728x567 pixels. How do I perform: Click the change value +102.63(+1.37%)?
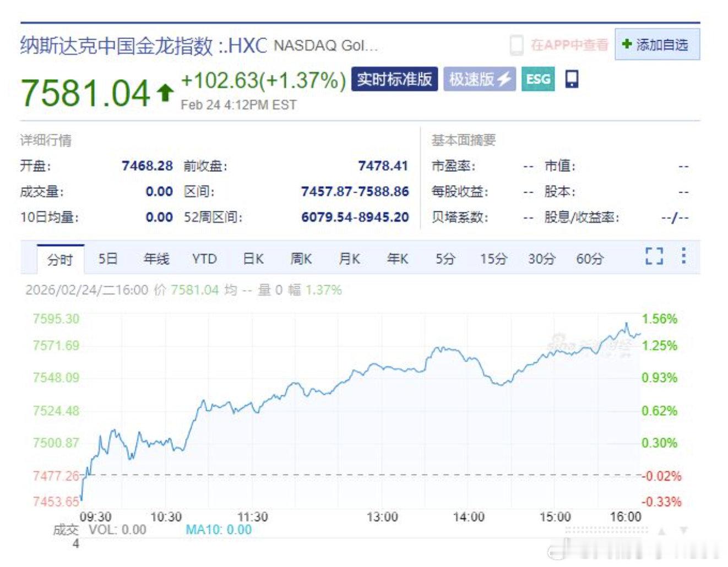(x=263, y=80)
